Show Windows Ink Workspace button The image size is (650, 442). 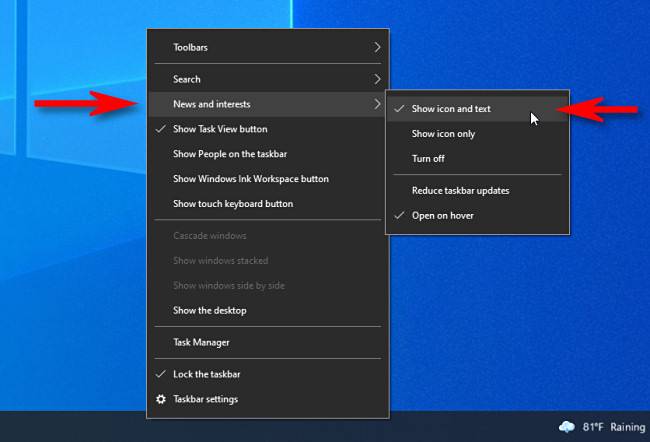pyautogui.click(x=250, y=179)
